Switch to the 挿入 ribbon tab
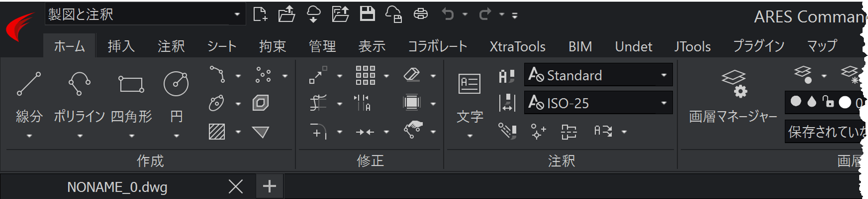 [121, 46]
